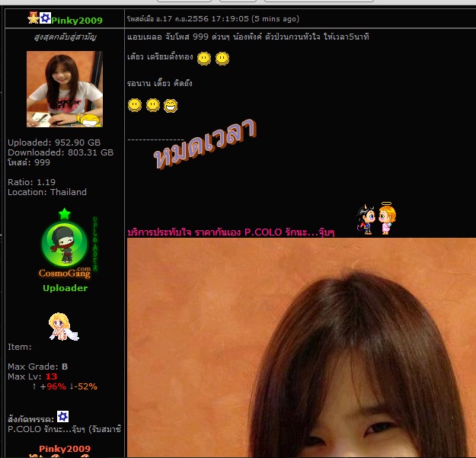Click the blonde angel item sprite
This screenshot has width=476, height=458.
tap(63, 327)
